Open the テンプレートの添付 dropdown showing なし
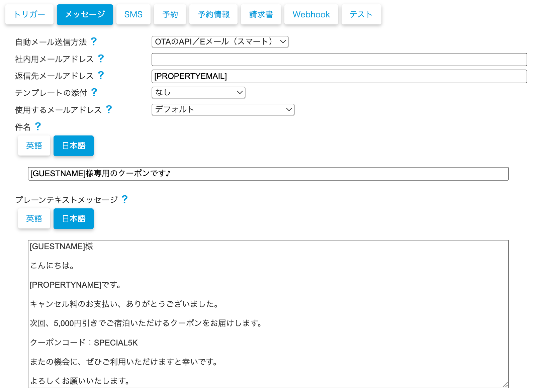Screen dimensions: 542x392 (x=198, y=93)
